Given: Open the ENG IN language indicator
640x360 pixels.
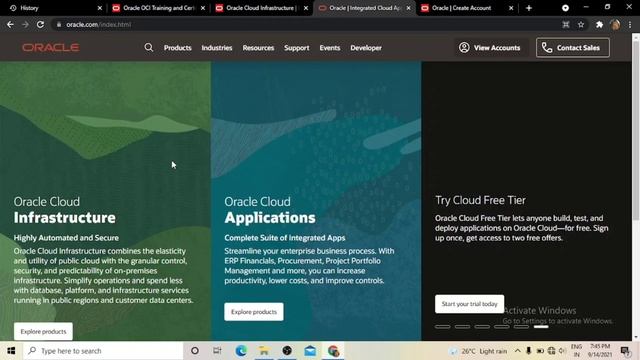Looking at the screenshot, I should [576, 351].
